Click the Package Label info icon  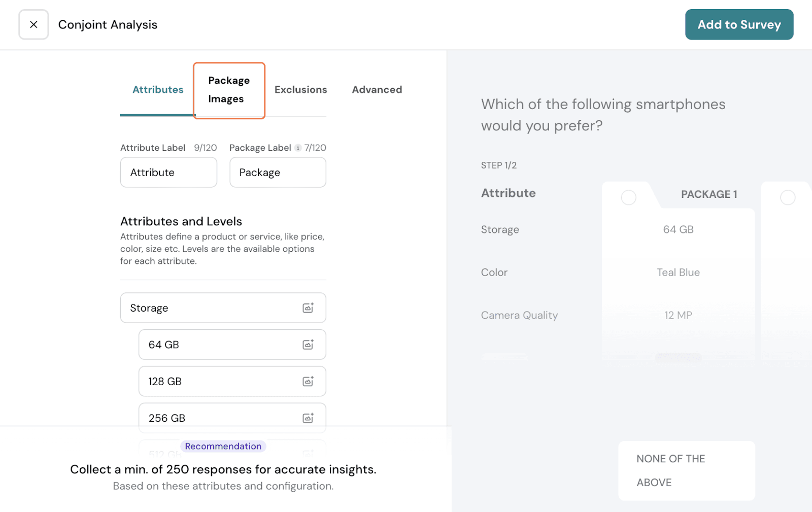coord(298,148)
